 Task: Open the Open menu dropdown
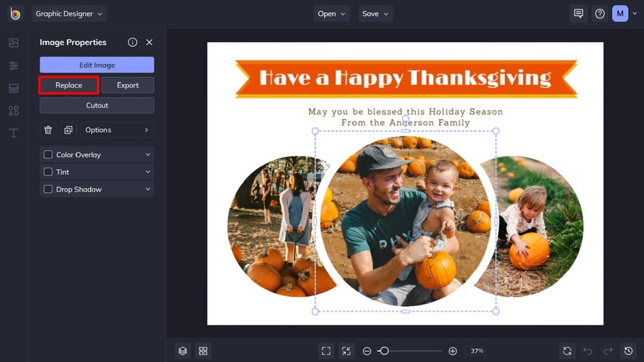[332, 14]
